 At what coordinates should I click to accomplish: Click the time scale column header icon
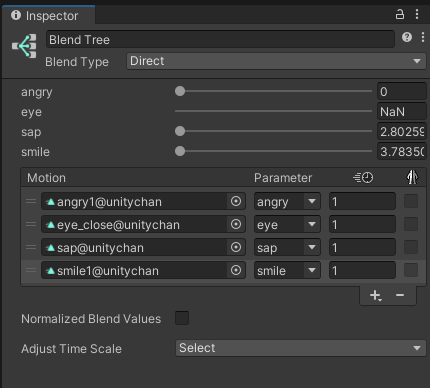pyautogui.click(x=363, y=177)
